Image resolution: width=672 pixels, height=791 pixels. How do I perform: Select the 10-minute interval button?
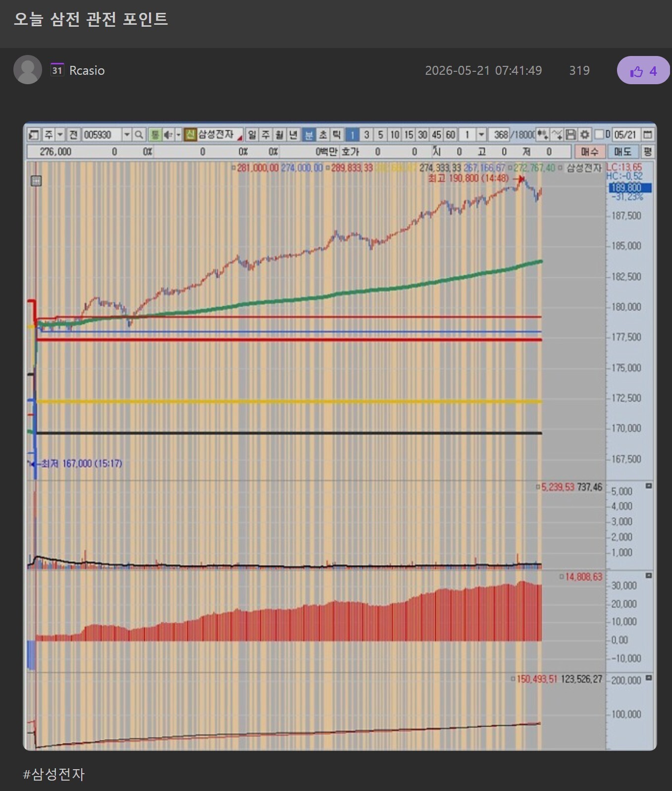tap(394, 135)
